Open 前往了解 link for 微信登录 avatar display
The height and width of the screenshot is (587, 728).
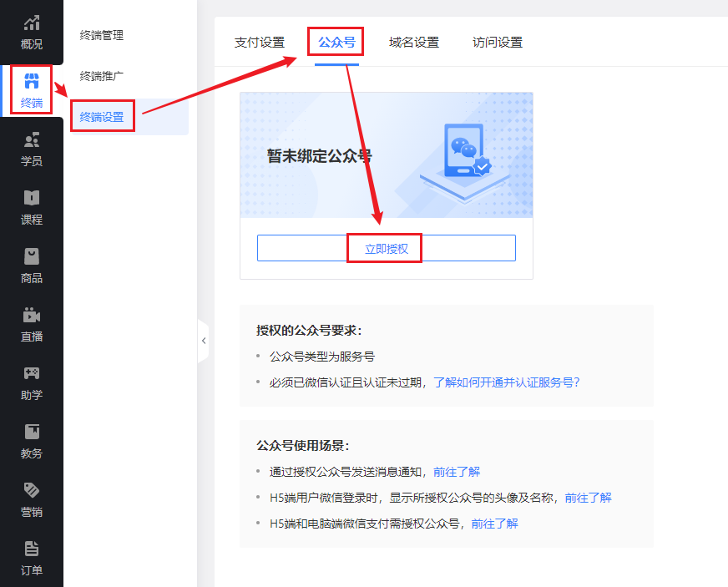coord(588,498)
